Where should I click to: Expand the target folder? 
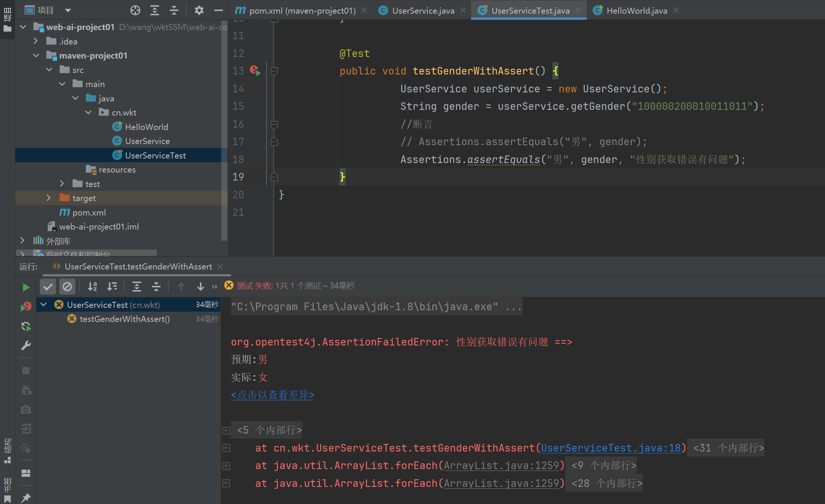point(48,198)
